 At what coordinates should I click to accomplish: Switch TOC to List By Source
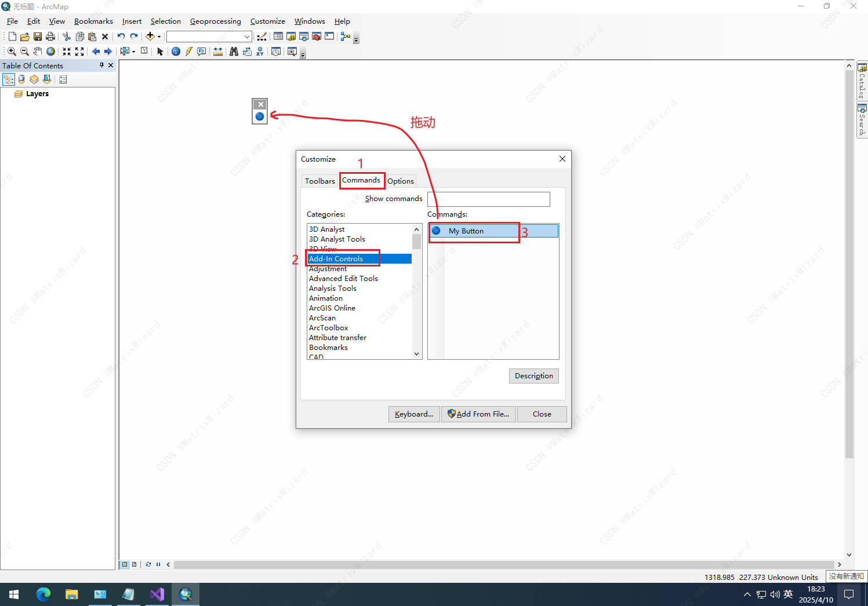(x=21, y=79)
